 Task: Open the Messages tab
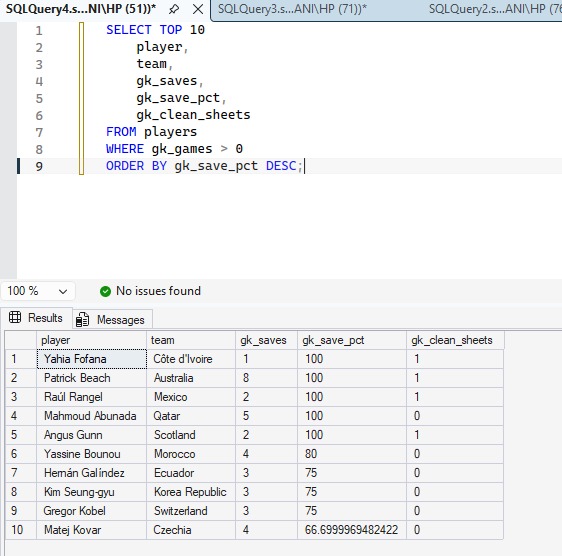pyautogui.click(x=113, y=319)
